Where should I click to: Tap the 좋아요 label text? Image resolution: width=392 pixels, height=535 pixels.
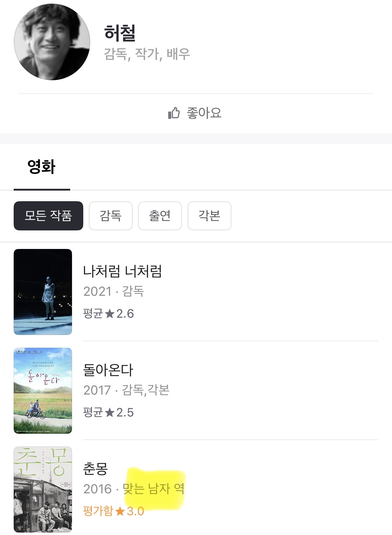point(204,113)
